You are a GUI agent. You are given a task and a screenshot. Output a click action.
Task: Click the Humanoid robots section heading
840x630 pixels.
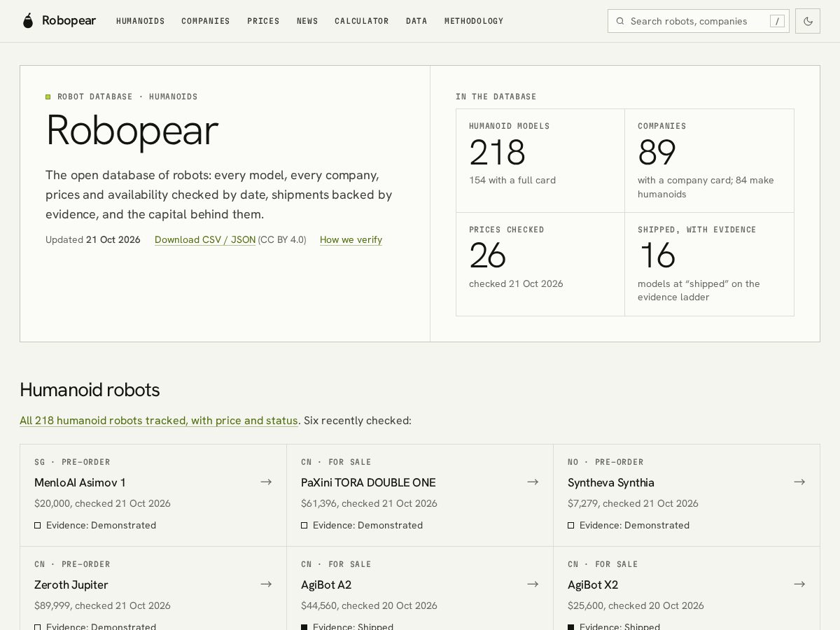pos(90,390)
